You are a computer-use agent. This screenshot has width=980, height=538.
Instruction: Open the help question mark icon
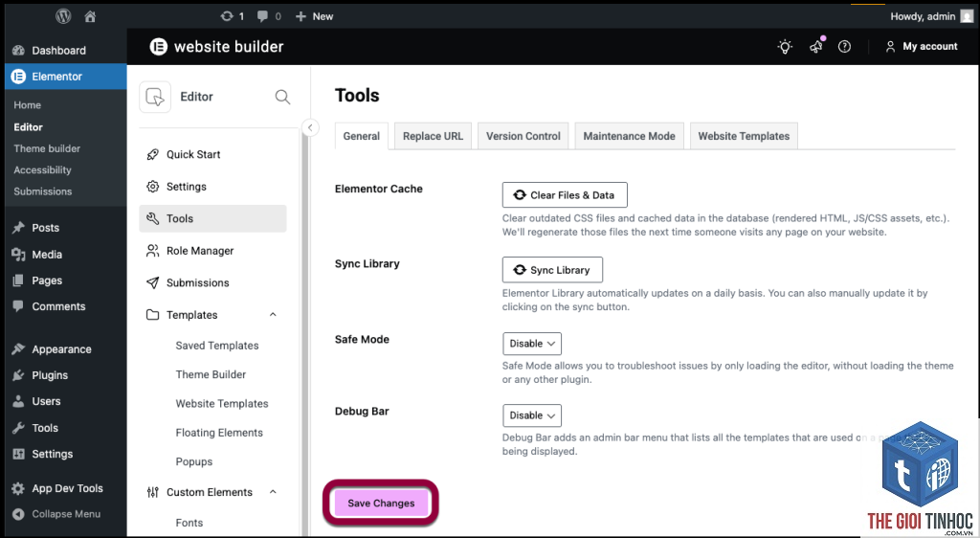click(844, 46)
